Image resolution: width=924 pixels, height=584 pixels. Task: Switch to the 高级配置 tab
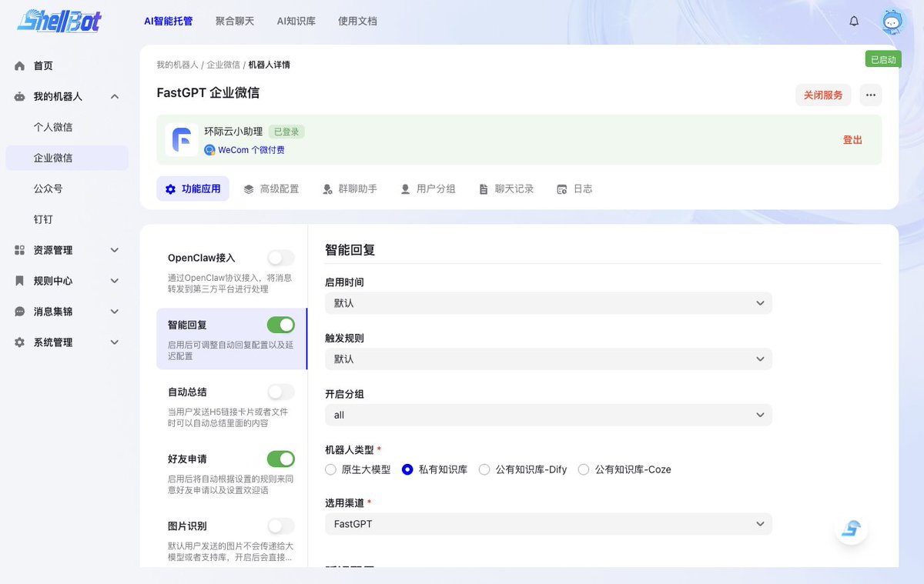click(271, 189)
